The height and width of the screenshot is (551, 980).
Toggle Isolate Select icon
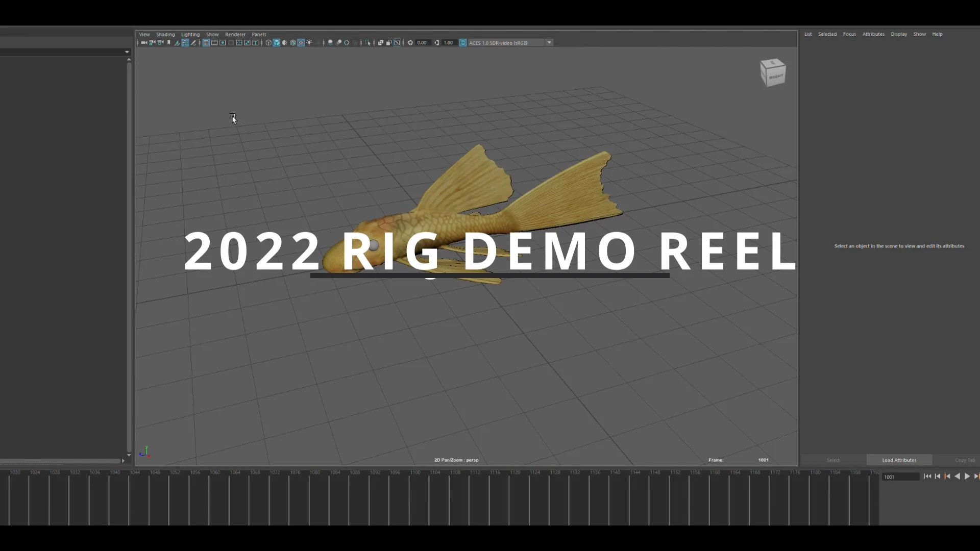coord(367,43)
